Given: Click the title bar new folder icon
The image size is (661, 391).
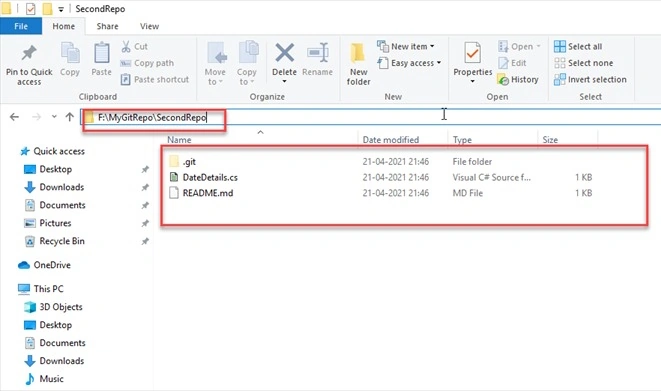Looking at the screenshot, I should tap(47, 8).
